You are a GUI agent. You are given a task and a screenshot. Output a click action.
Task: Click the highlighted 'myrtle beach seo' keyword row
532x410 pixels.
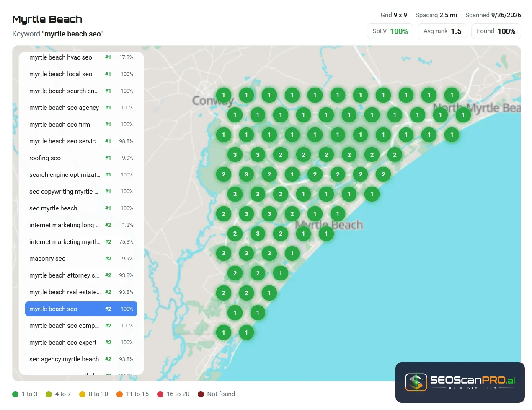point(81,309)
